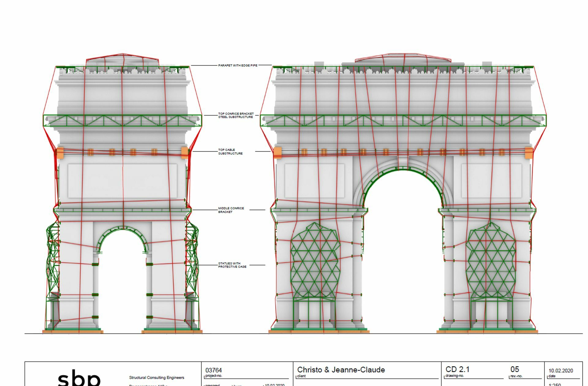Click the drawing number "CD 2.1"

tap(457, 369)
